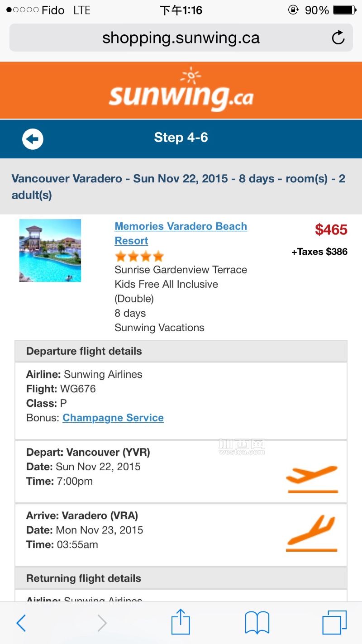Tap the Returning flight details header
The image size is (362, 644).
click(84, 578)
